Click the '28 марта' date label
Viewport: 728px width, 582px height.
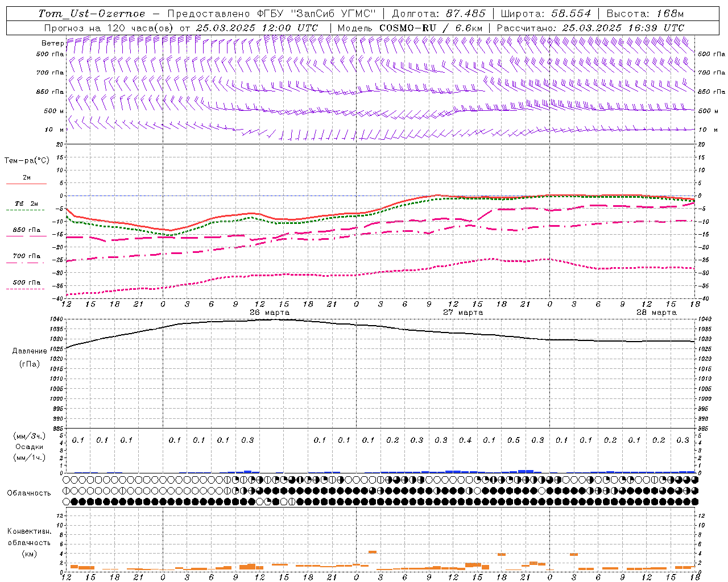(656, 313)
